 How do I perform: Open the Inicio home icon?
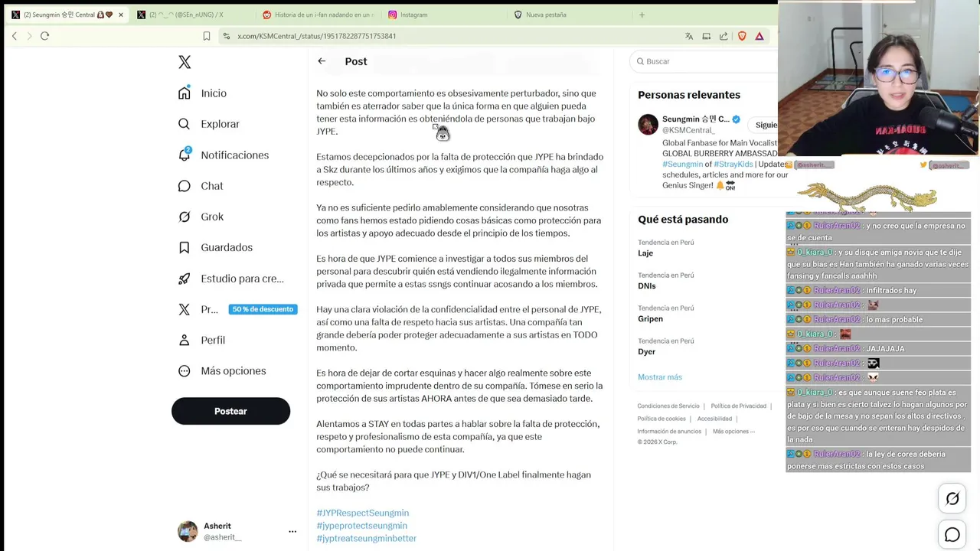point(185,93)
